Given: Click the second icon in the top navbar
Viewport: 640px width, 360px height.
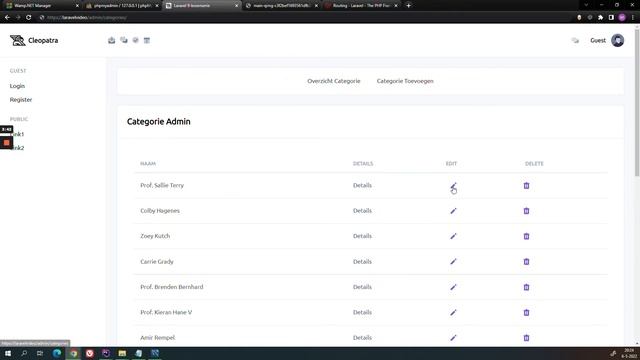Looking at the screenshot, I should (x=124, y=40).
